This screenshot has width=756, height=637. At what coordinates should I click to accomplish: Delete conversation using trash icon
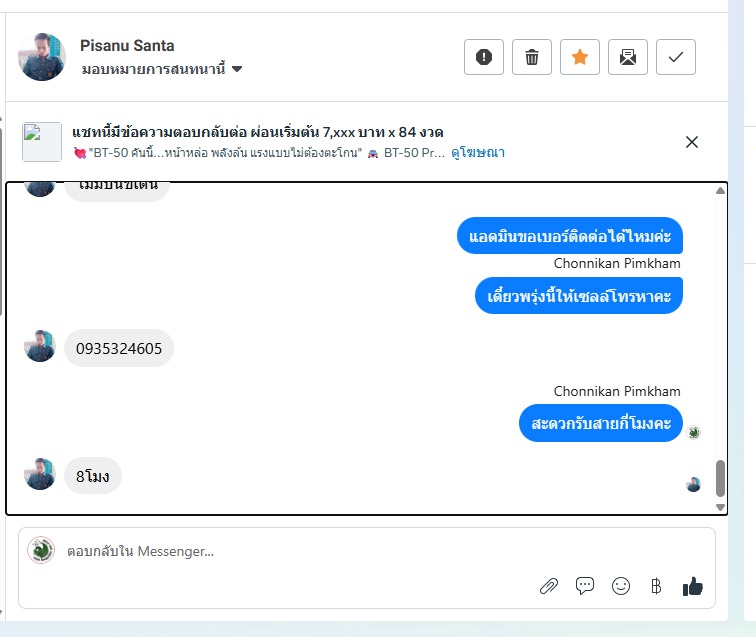point(532,57)
